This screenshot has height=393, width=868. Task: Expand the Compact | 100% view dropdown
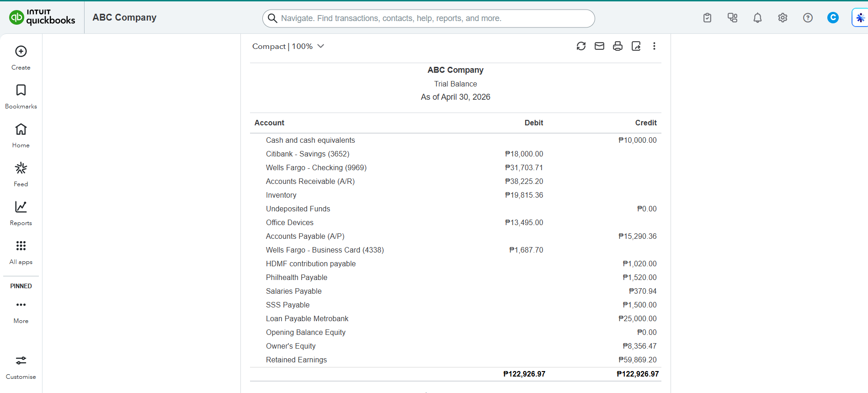click(288, 46)
